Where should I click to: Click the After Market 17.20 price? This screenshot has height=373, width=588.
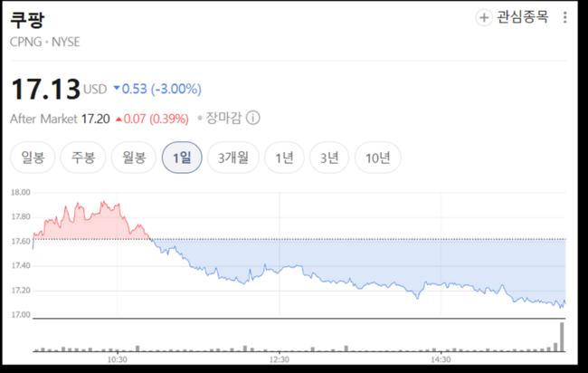pos(95,119)
